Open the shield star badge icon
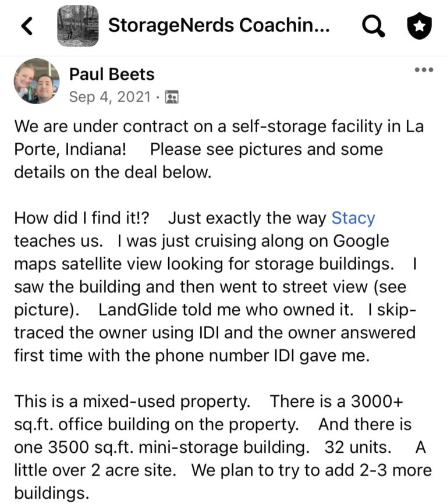447x504 pixels. (417, 26)
